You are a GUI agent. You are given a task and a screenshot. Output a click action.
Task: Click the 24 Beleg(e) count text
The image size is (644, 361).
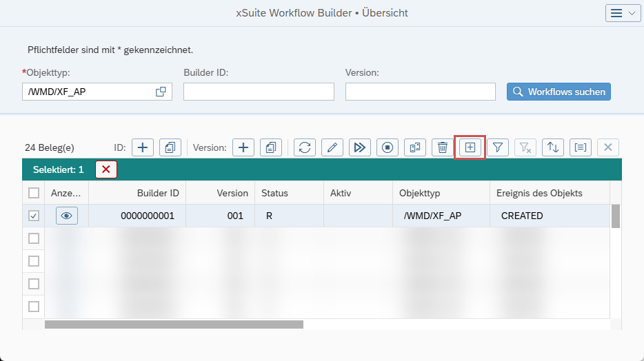(x=50, y=147)
